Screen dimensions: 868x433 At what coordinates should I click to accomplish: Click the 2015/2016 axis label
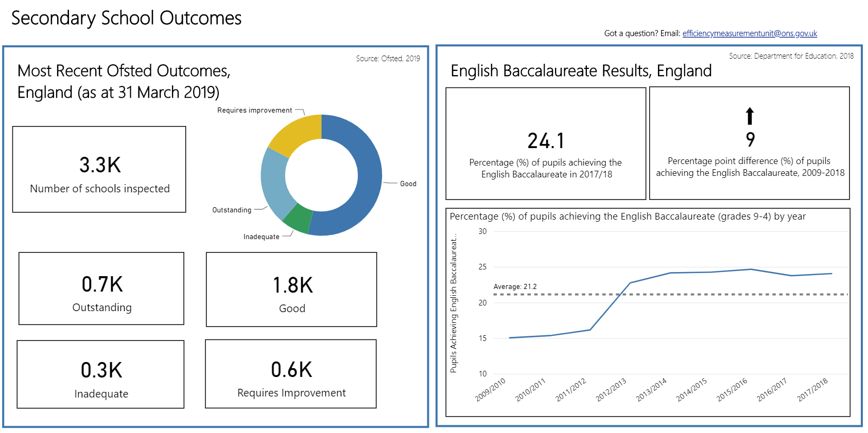tap(732, 390)
